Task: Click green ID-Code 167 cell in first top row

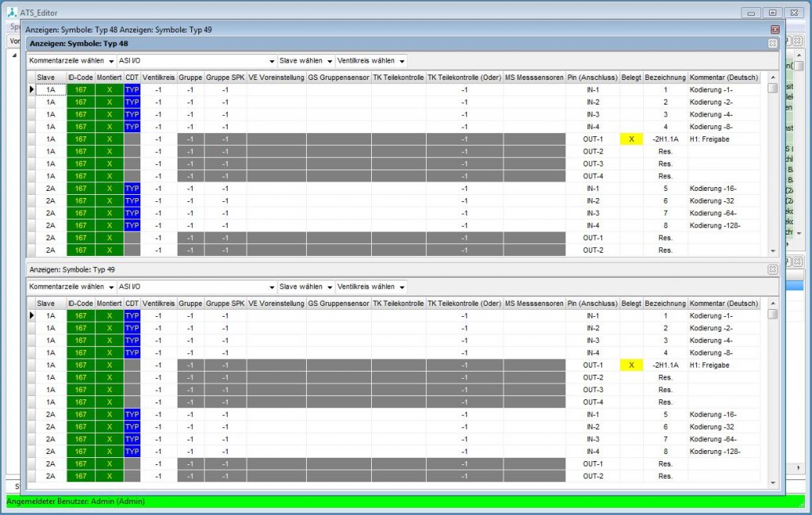Action: coord(81,90)
